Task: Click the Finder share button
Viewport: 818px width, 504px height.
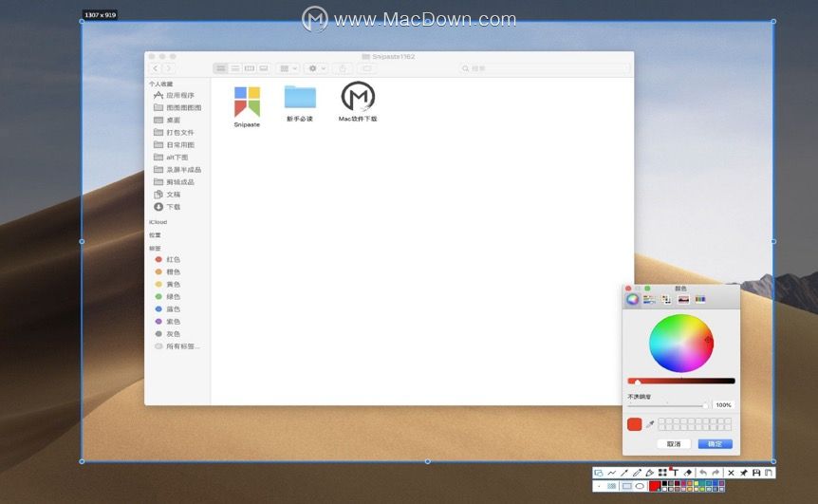Action: 343,68
